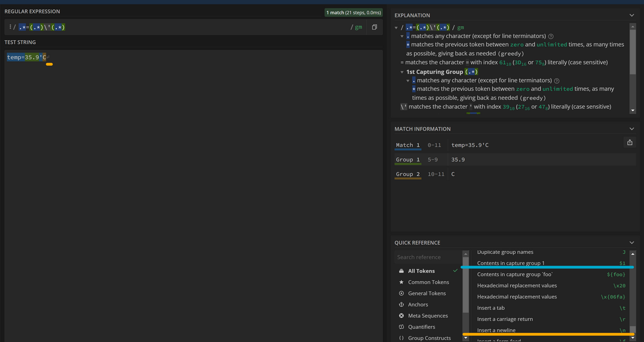Select the Anchors anchor icon
The height and width of the screenshot is (342, 644).
(x=401, y=305)
